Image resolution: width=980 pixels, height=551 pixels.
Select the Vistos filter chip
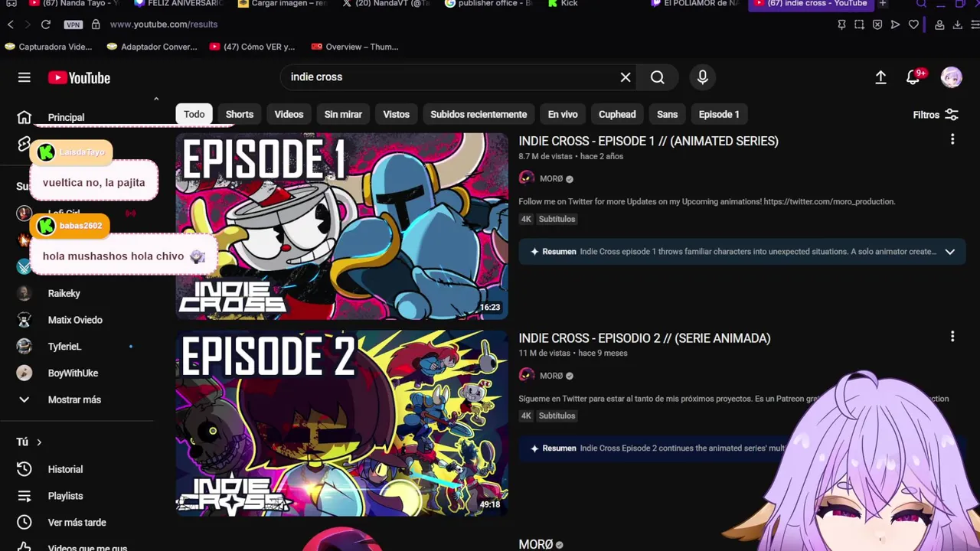[x=397, y=114]
